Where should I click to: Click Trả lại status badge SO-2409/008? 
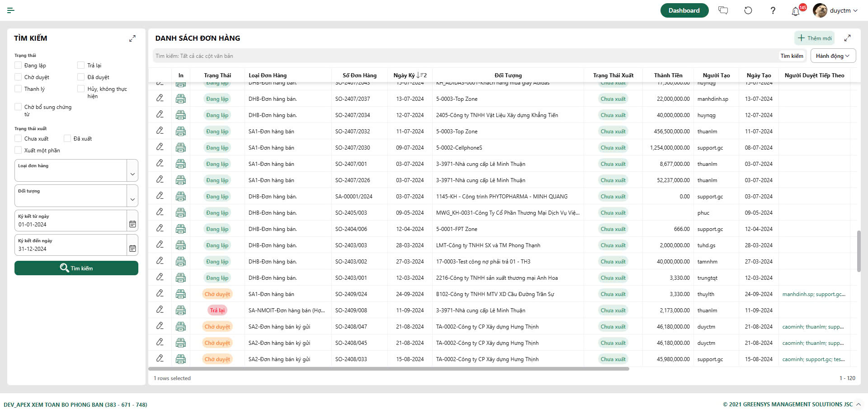click(217, 310)
